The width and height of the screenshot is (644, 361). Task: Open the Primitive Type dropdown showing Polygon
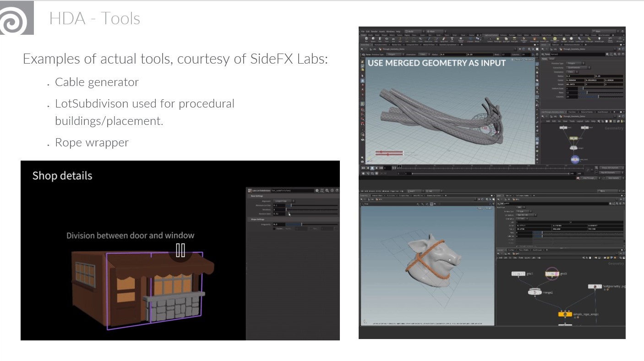(x=574, y=63)
